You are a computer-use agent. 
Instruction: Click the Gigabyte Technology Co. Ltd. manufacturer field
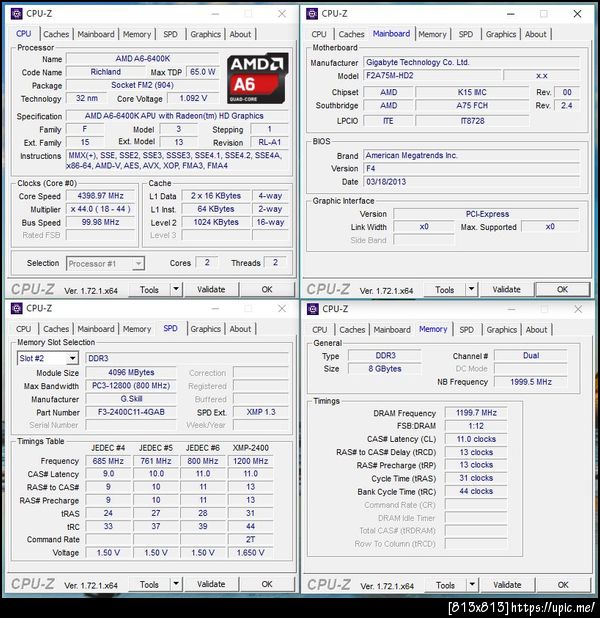(471, 62)
